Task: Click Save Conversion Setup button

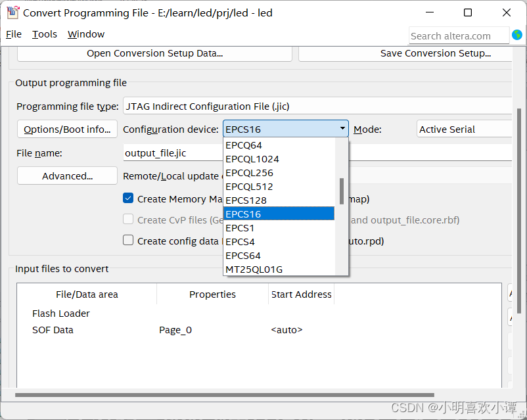Action: pos(405,54)
